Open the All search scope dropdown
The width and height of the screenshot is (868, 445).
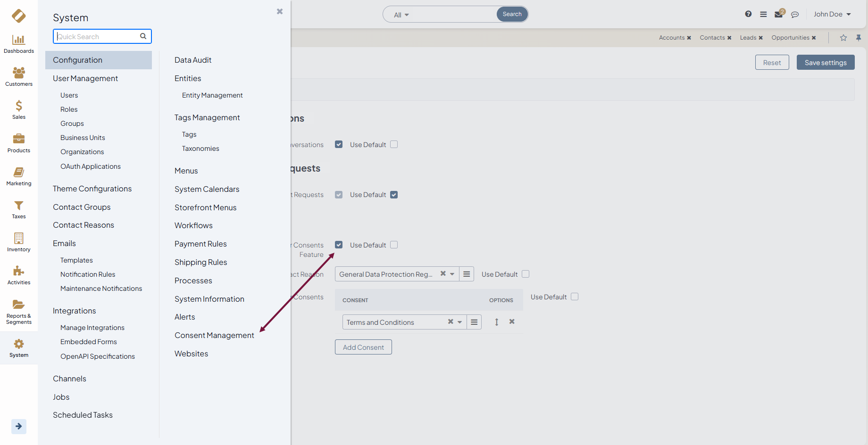(x=401, y=15)
